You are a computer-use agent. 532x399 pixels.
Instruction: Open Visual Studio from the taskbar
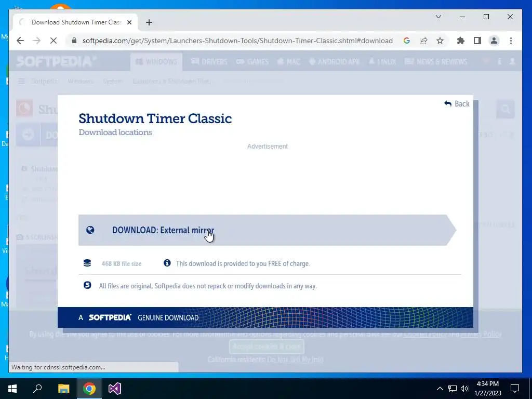point(115,389)
